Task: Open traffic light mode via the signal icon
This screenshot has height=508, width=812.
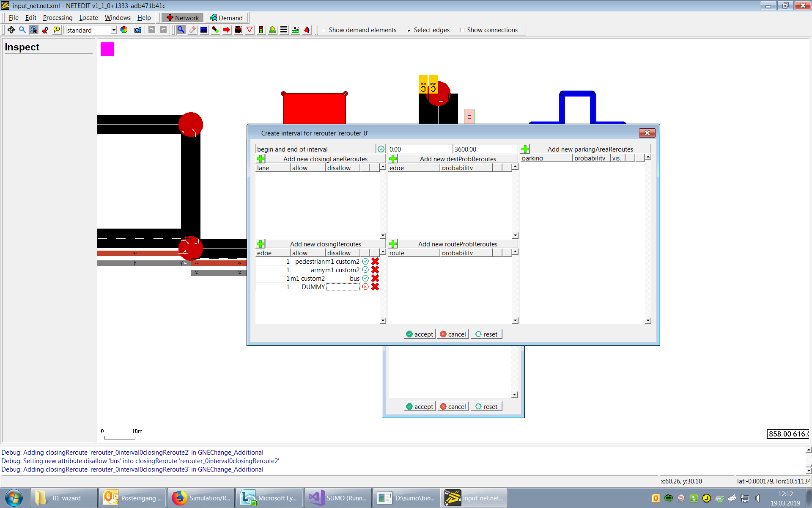Action: coord(261,30)
